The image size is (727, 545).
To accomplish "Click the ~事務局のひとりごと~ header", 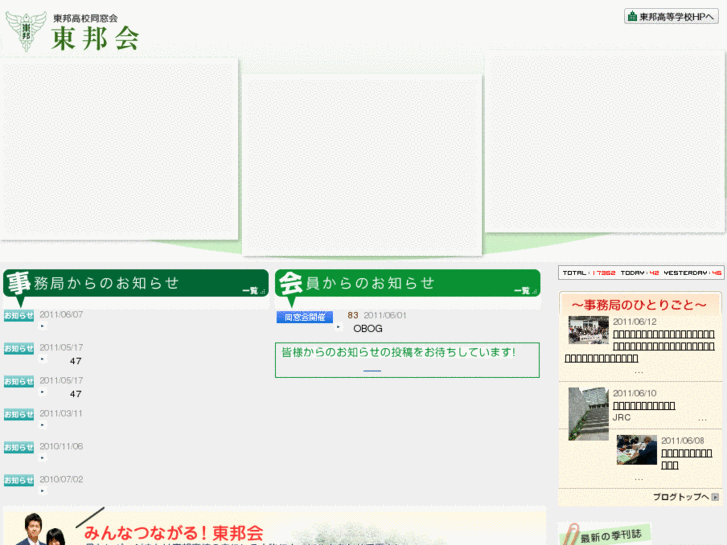I will [x=639, y=305].
